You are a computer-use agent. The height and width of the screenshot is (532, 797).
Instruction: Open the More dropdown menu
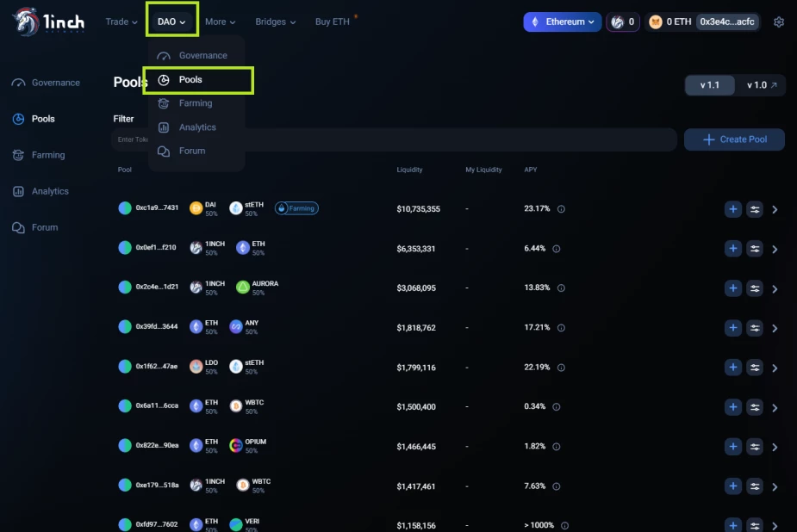(220, 22)
